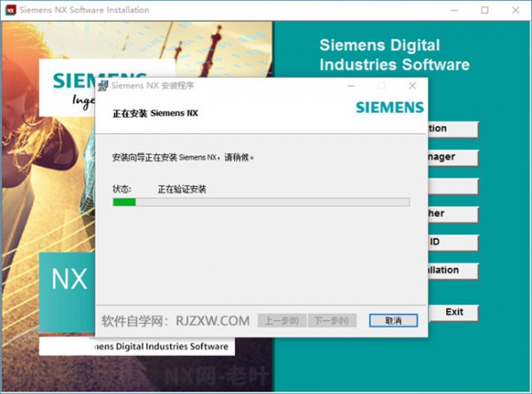Image resolution: width=532 pixels, height=394 pixels.
Task: Click the 'Siemens Digital Industries Software' heading
Action: [395, 55]
